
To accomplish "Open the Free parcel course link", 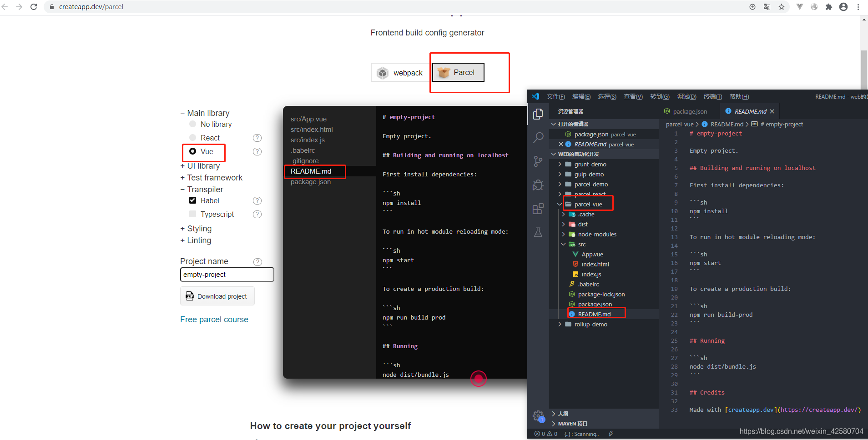I will click(x=214, y=320).
